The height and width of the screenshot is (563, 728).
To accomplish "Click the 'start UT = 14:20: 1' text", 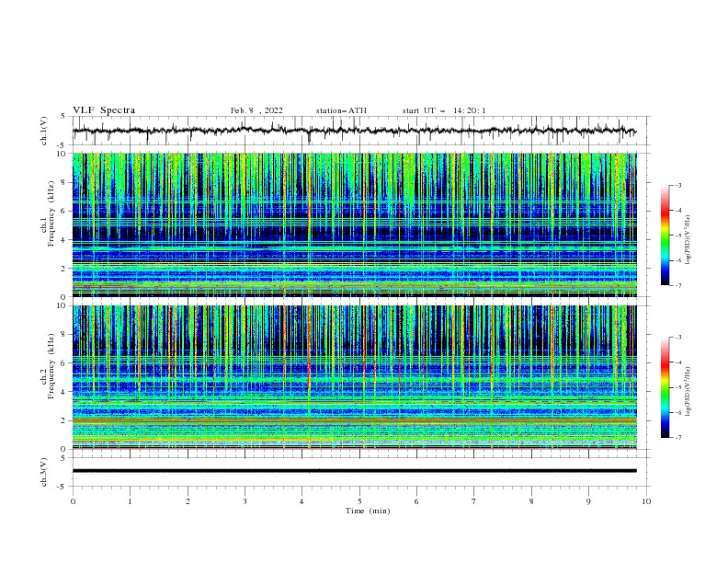I will point(444,110).
